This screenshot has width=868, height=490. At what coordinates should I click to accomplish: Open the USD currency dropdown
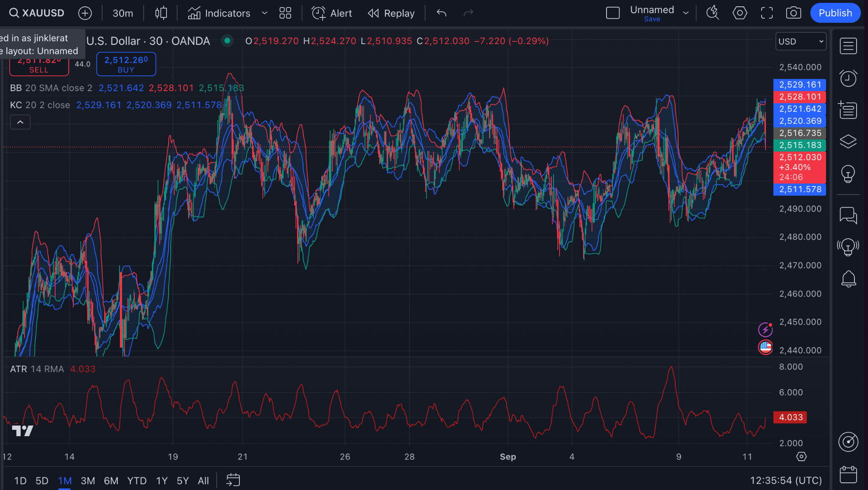click(801, 42)
